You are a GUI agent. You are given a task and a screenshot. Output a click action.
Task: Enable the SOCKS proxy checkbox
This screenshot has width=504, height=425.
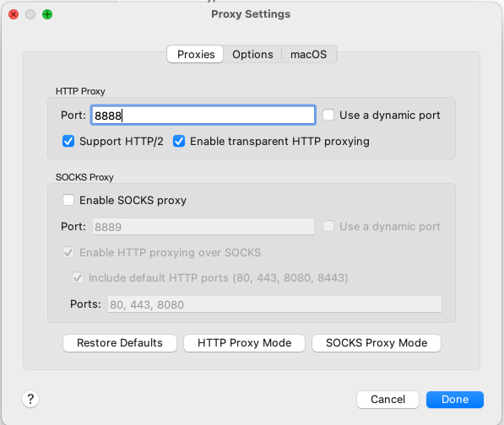pyautogui.click(x=68, y=200)
